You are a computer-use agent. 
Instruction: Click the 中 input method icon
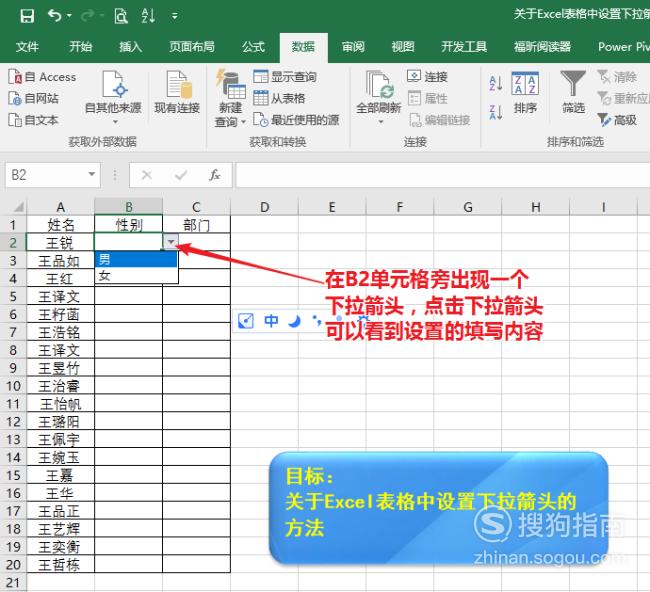pos(271,321)
